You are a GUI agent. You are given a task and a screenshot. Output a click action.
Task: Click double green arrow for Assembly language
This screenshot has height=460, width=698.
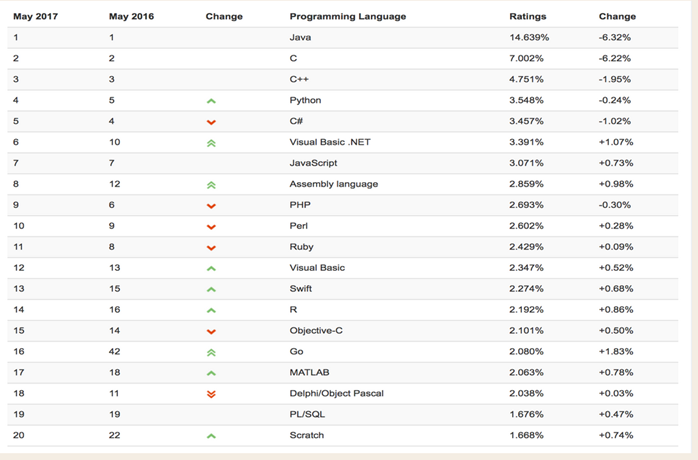click(211, 185)
